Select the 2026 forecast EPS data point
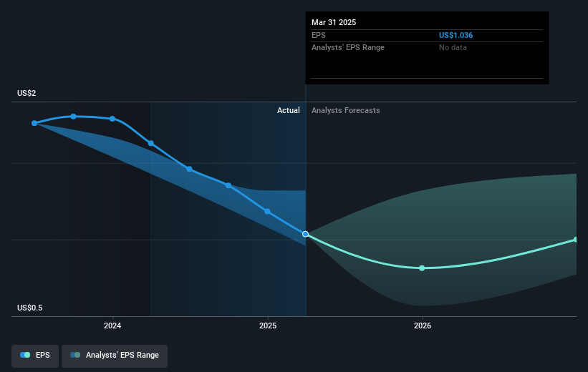588x372 pixels. (422, 268)
